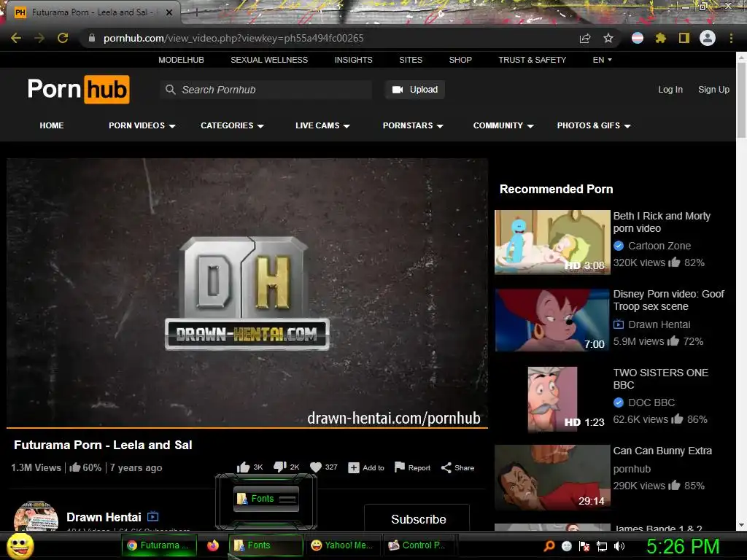747x560 pixels.
Task: Open the Chrome three-dot menu
Action: [731, 38]
